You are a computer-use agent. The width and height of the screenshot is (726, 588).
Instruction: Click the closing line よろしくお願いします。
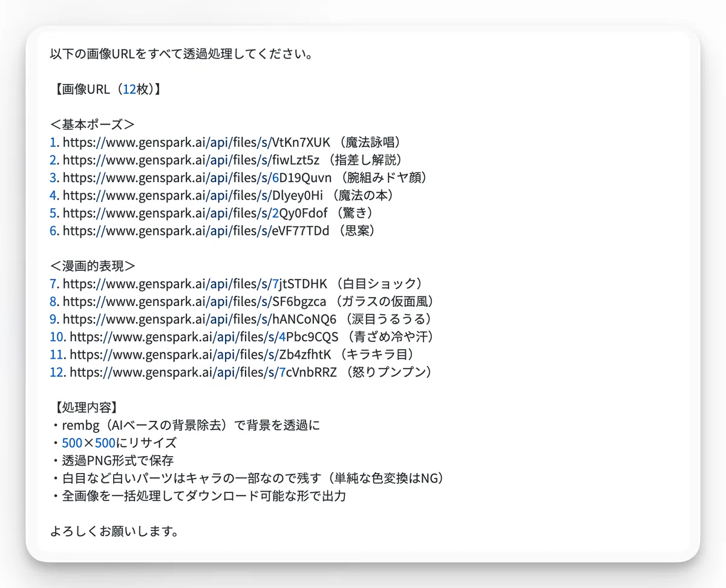coord(114,531)
